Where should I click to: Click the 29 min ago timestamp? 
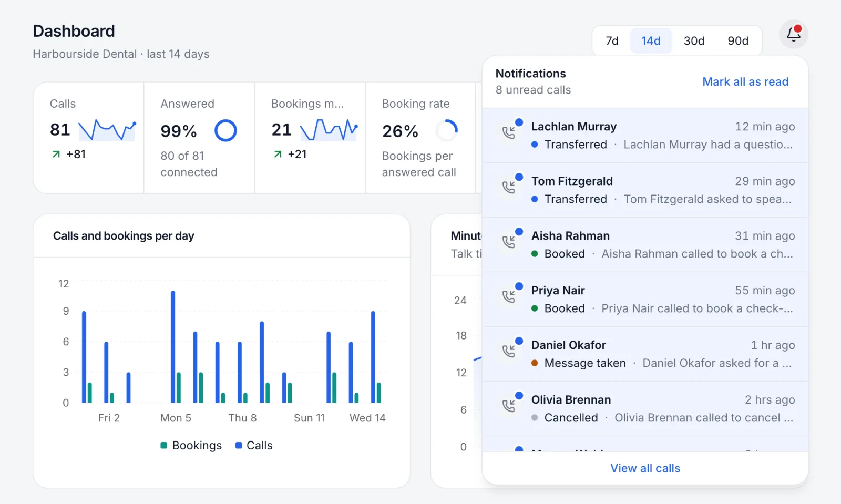[x=765, y=181]
